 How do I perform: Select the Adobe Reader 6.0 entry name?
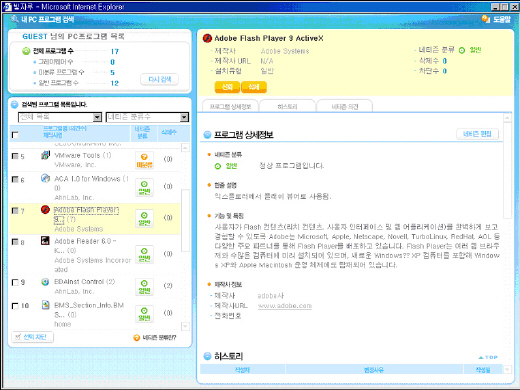(85, 245)
